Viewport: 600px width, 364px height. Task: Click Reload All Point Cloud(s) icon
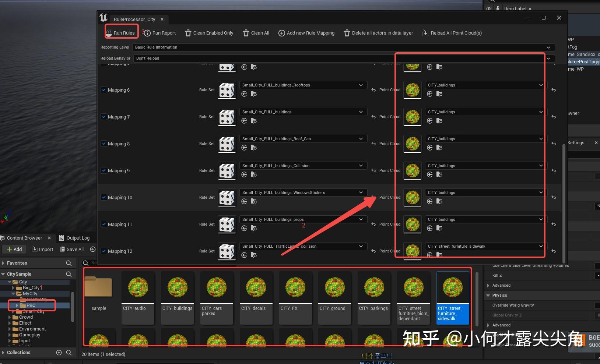pos(425,33)
